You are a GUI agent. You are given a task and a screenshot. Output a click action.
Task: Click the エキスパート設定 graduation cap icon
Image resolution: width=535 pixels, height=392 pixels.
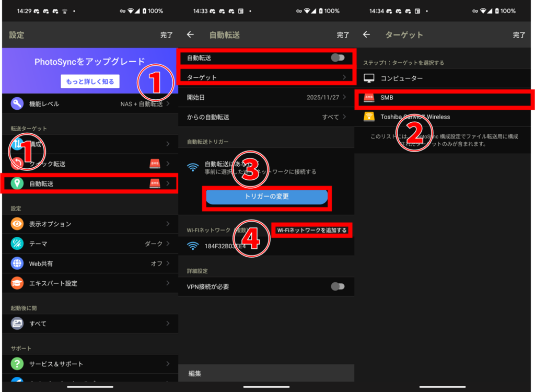pos(16,283)
